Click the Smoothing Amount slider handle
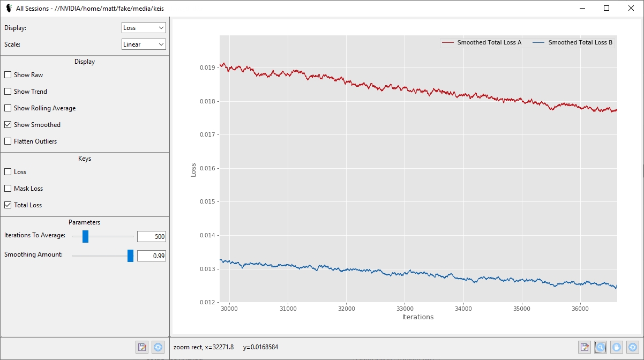Viewport: 644px width, 360px height. pos(130,256)
